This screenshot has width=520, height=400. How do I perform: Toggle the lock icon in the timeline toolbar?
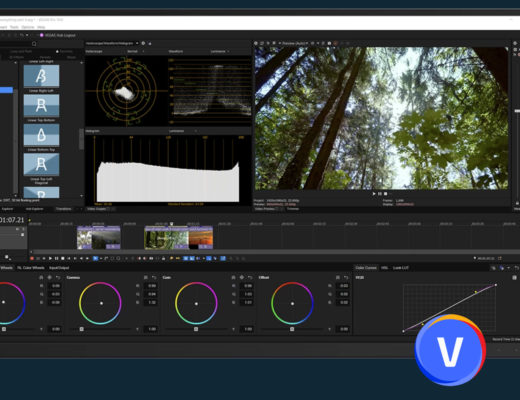click(163, 258)
